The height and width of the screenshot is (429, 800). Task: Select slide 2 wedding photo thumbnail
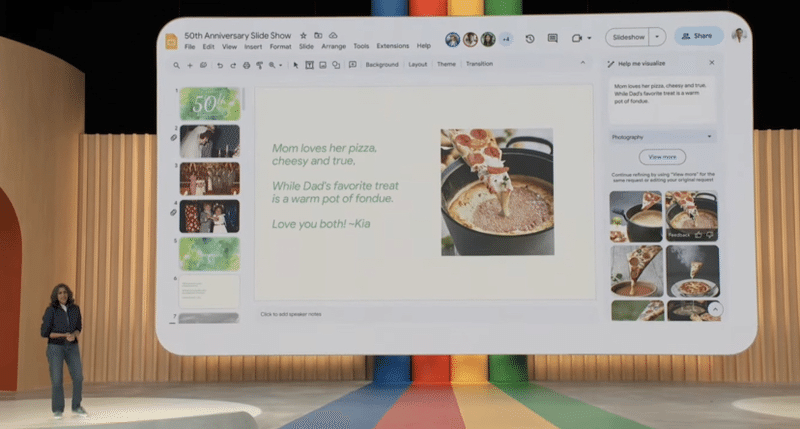tap(210, 141)
